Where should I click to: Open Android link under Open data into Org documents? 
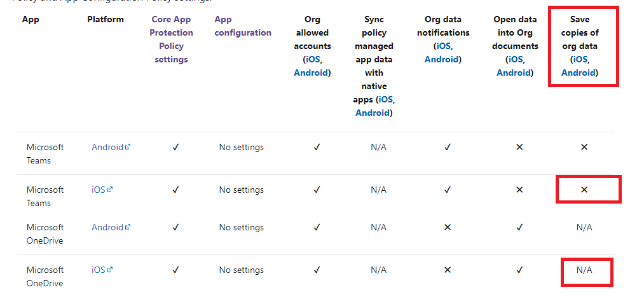514,73
